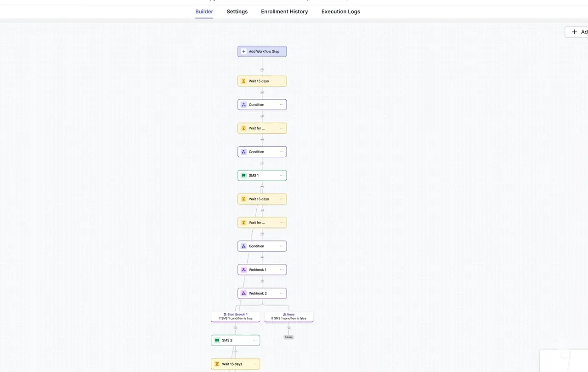Click the hourglass icon of Wait 15 days under Add Workflow Step
Viewport: 588px width, 372px height.
(x=243, y=81)
